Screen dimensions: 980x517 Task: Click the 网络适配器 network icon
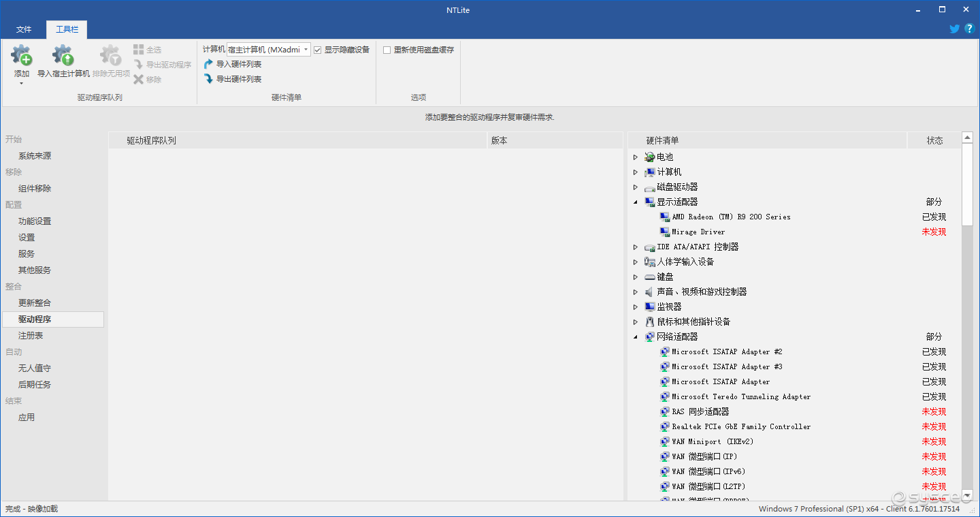650,337
